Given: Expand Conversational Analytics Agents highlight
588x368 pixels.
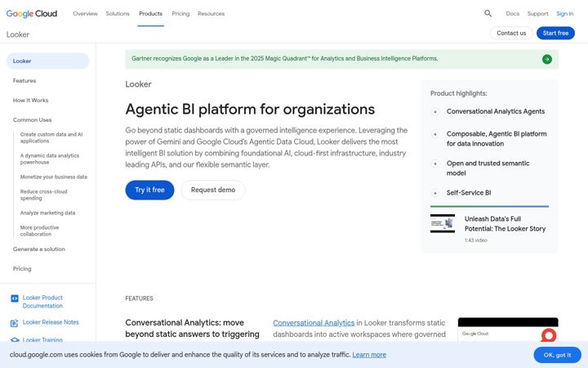Looking at the screenshot, I should (x=435, y=111).
